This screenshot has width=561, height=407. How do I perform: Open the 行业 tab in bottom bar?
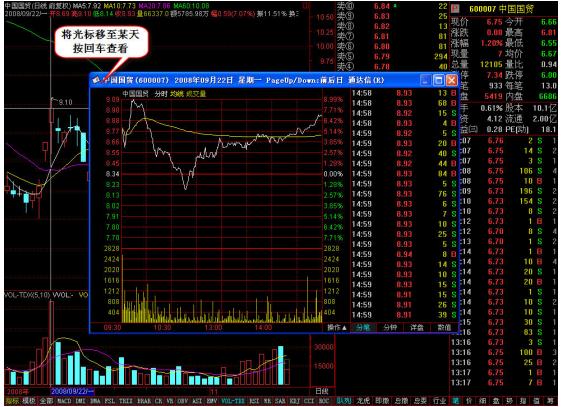coord(440,401)
